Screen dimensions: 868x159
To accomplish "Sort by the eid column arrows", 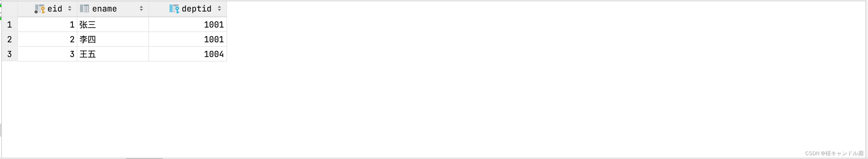I will [70, 8].
